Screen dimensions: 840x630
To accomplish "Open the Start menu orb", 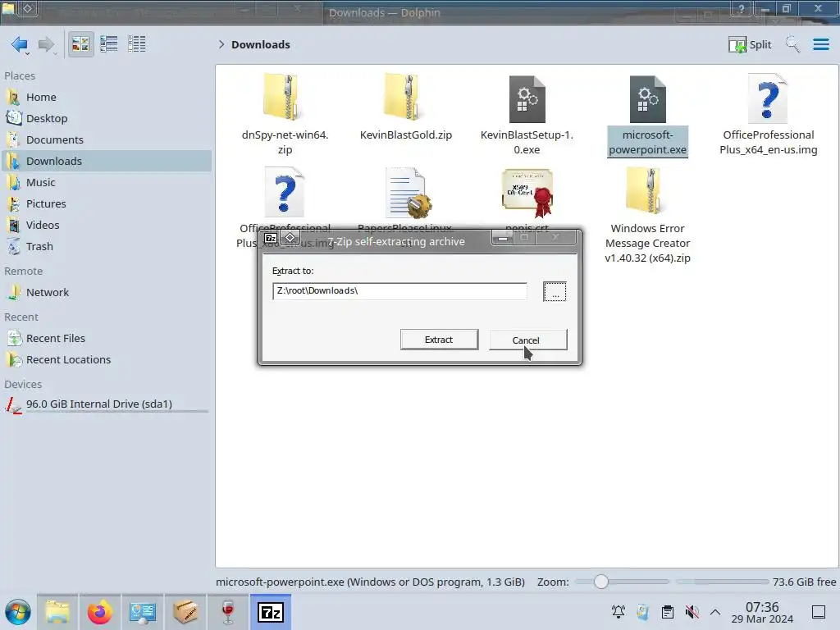I will [18, 612].
